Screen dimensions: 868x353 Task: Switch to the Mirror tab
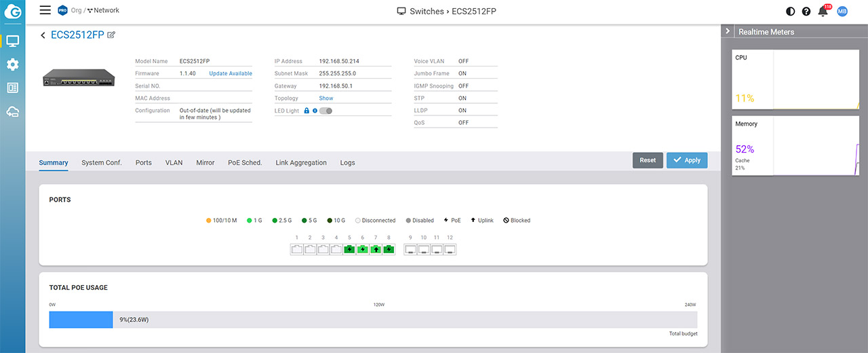click(x=205, y=162)
